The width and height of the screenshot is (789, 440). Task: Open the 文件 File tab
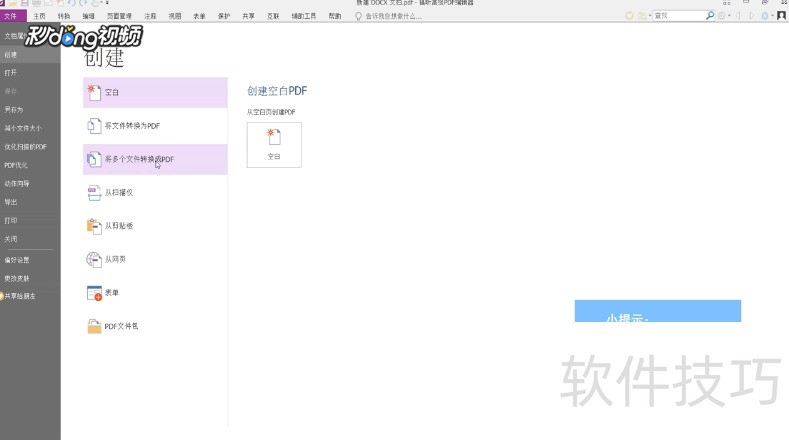(11, 16)
